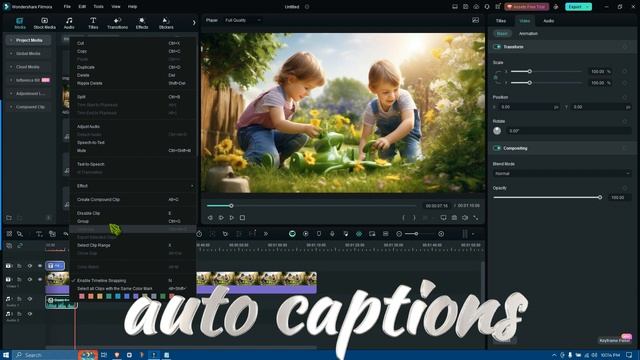The image size is (640, 360).
Task: Click the zoom-out minus icon on timeline toolbar
Action: click(x=399, y=234)
